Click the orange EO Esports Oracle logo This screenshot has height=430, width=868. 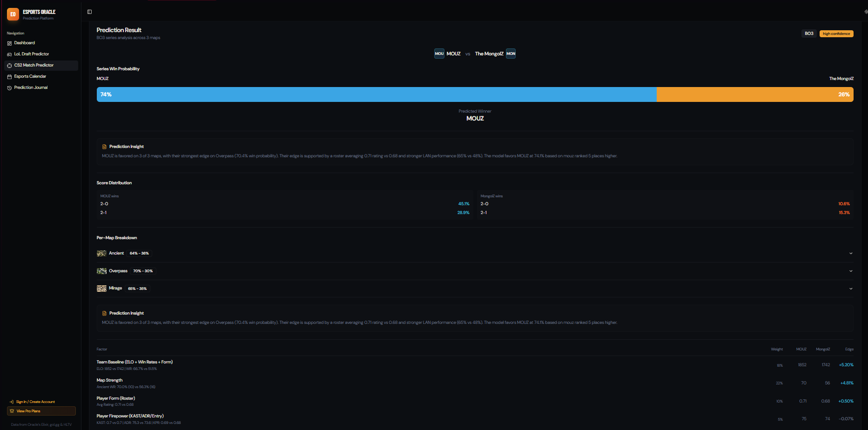pos(13,14)
